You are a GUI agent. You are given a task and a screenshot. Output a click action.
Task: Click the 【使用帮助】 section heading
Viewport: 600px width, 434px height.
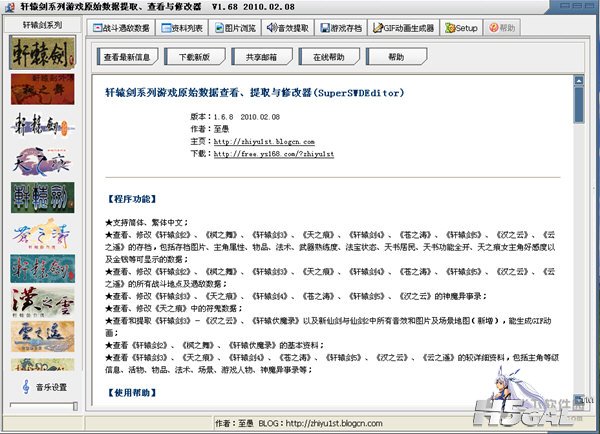click(x=132, y=393)
